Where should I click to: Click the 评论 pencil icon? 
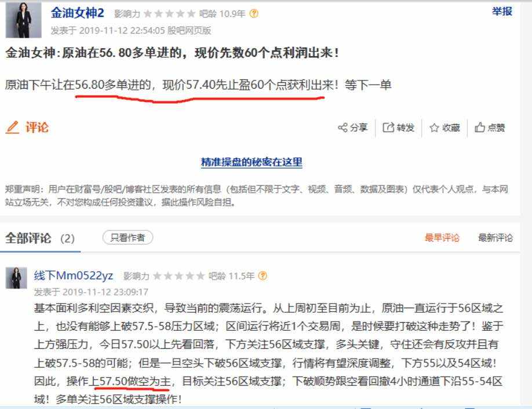[x=13, y=127]
